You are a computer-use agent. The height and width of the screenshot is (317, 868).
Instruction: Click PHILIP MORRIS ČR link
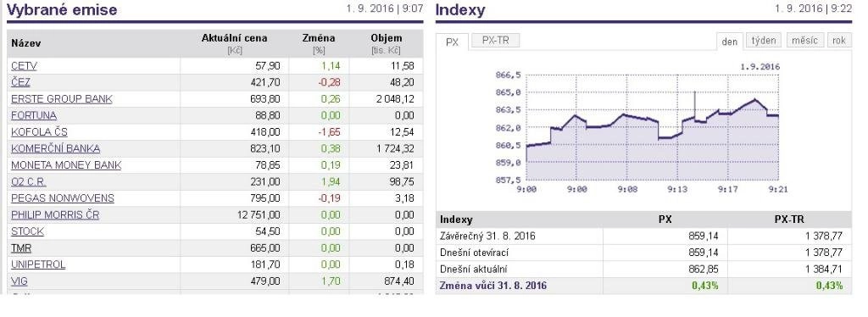(55, 214)
